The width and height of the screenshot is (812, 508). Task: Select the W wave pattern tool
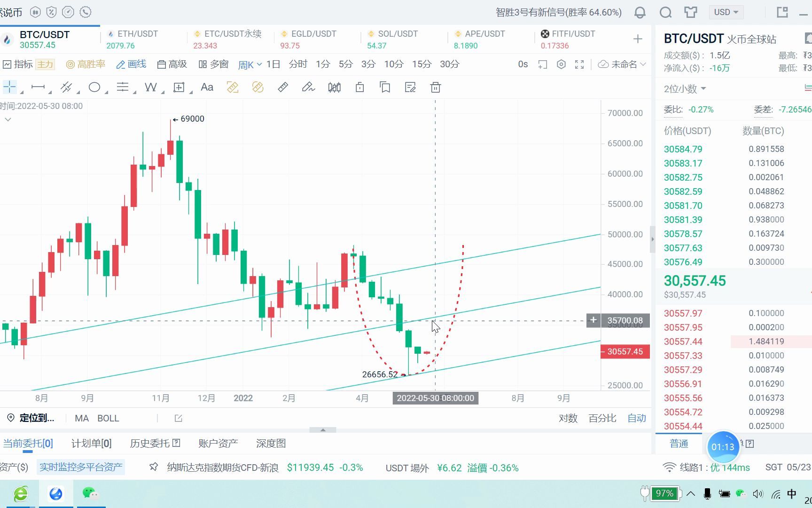click(151, 87)
